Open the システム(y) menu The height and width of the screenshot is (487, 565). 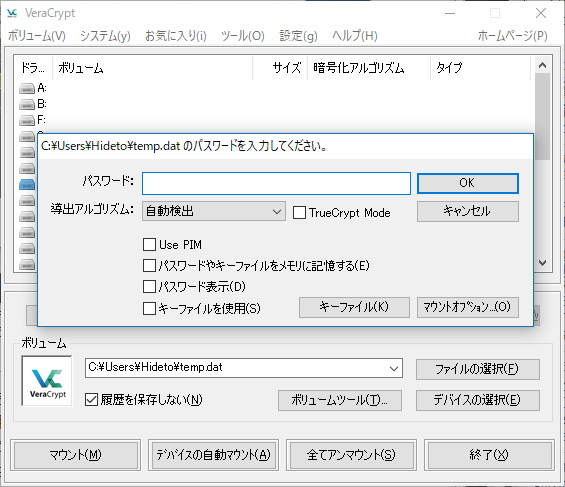coord(105,36)
